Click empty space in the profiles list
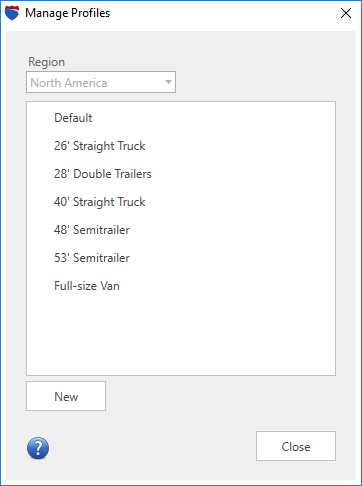 pos(181,337)
